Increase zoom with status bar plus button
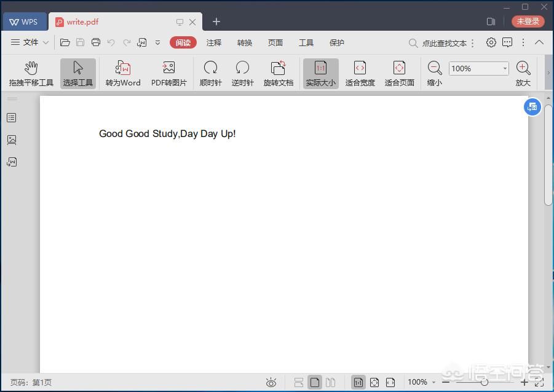This screenshot has height=392, width=554. click(524, 382)
